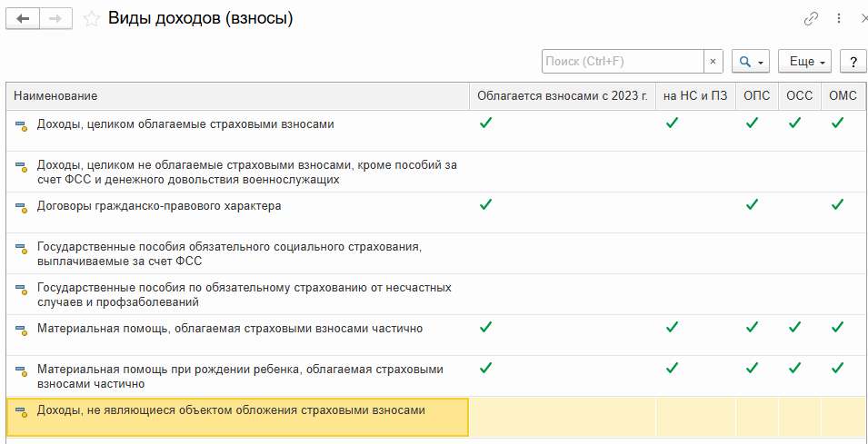Image resolution: width=868 pixels, height=444 pixels.
Task: Click item icon of 'Доходы, не являющиеся объектом' row
Action: point(21,412)
